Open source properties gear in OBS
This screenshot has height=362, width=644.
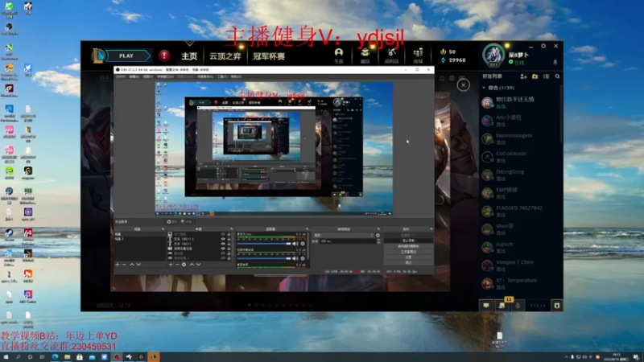(x=184, y=265)
